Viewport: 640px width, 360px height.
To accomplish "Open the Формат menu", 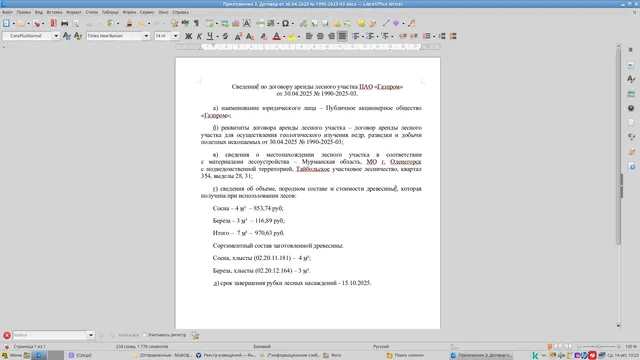I will 74,12.
